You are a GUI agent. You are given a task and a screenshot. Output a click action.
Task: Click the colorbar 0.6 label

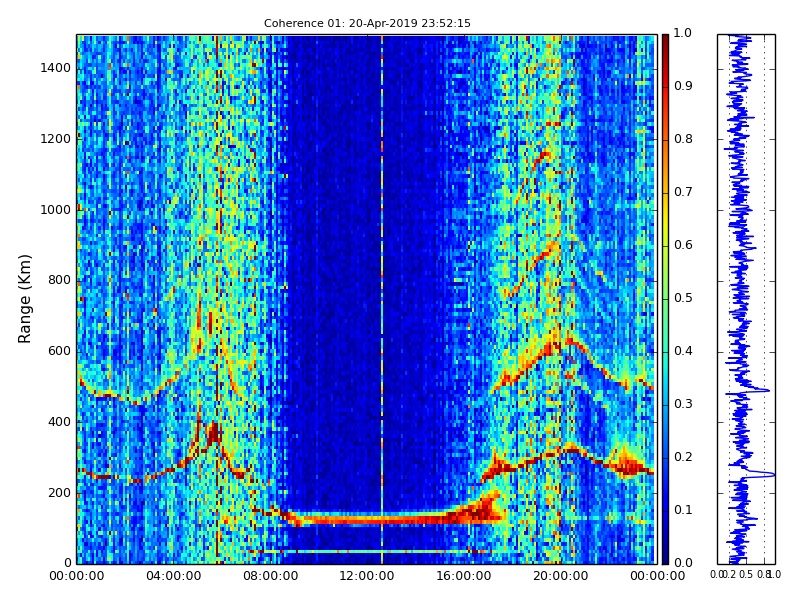683,245
